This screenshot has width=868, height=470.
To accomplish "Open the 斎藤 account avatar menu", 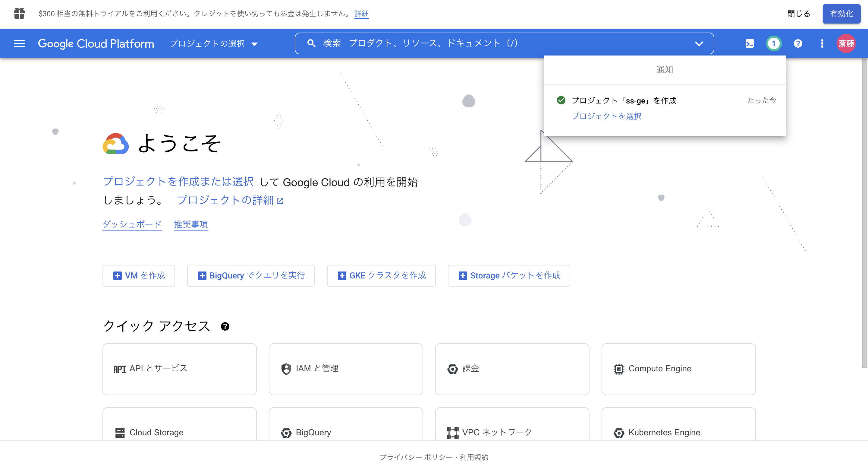I will [846, 43].
